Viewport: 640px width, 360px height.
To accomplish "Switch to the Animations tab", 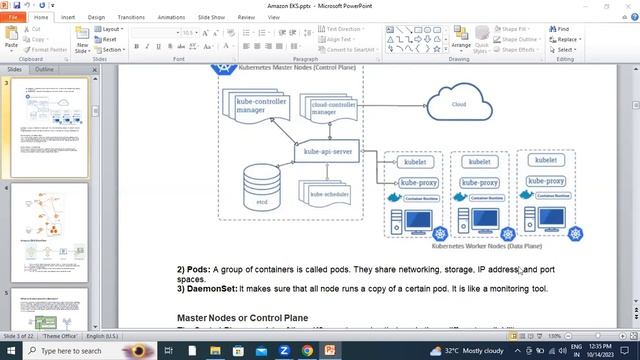I will click(x=171, y=18).
